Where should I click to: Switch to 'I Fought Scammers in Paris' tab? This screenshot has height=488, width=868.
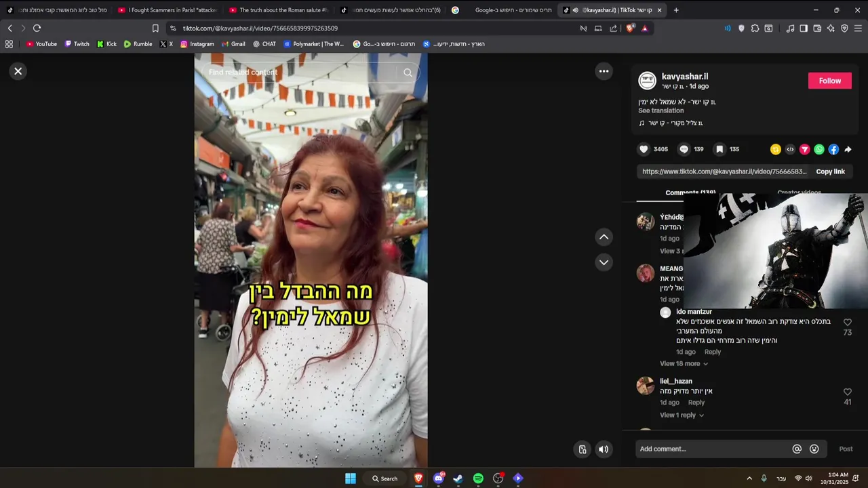pyautogui.click(x=167, y=10)
